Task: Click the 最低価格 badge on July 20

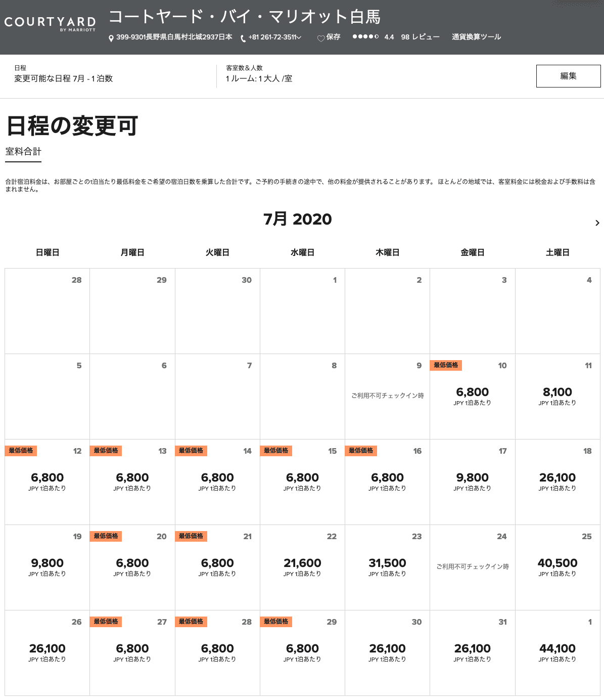Action: coord(106,536)
